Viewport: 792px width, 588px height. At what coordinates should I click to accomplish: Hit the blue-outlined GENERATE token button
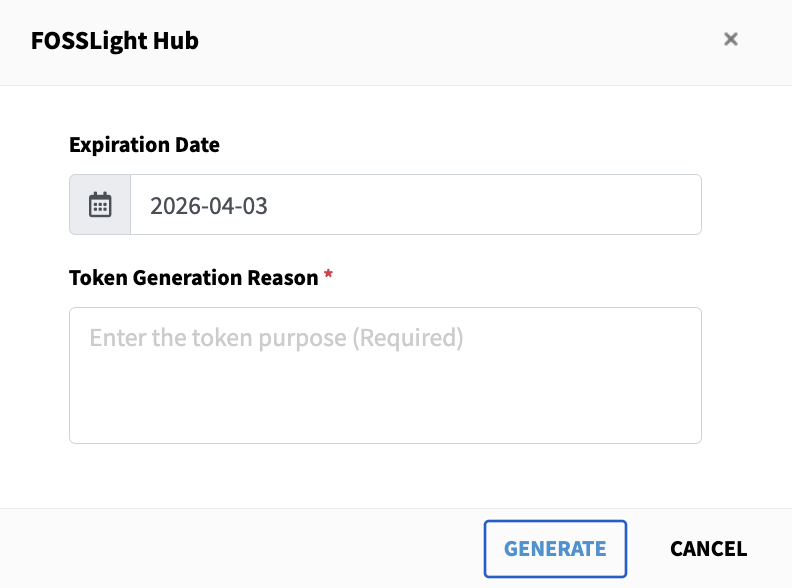click(x=555, y=548)
